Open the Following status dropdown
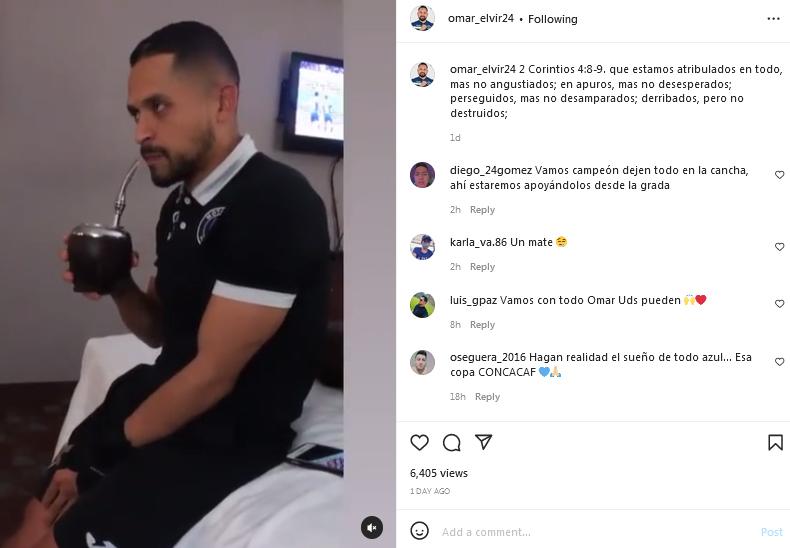This screenshot has height=548, width=790. point(552,19)
